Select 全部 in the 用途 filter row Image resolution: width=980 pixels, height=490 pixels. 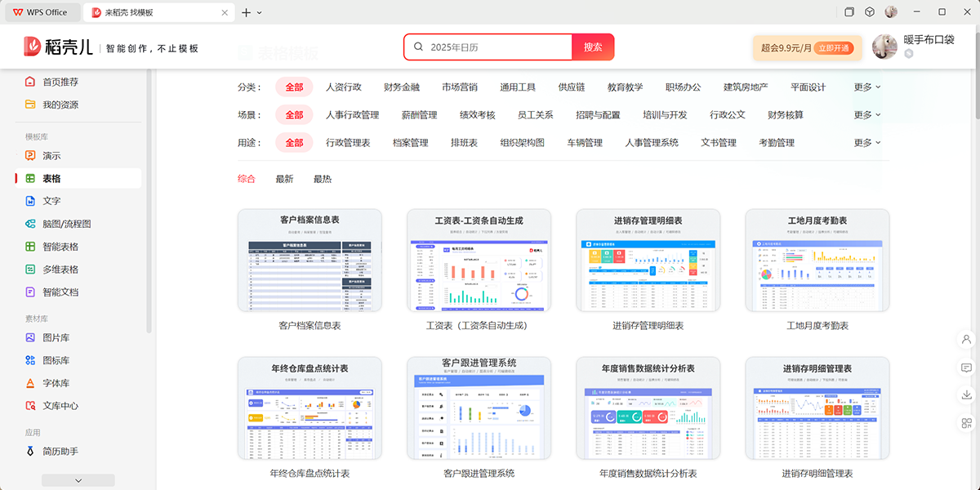pos(294,142)
